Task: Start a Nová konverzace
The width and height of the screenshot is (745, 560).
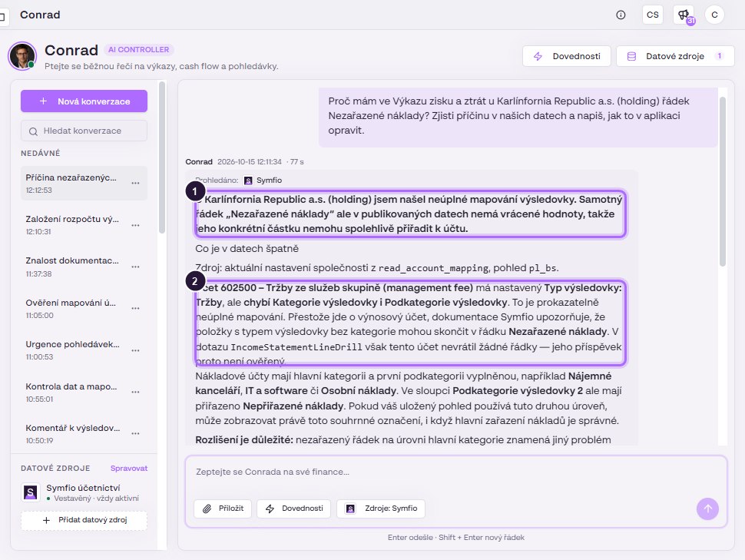Action: click(x=84, y=101)
